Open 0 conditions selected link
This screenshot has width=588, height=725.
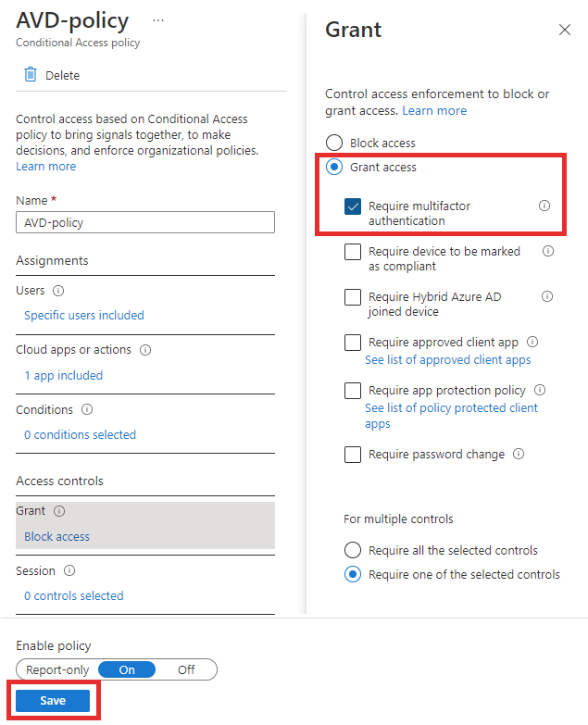click(x=80, y=434)
